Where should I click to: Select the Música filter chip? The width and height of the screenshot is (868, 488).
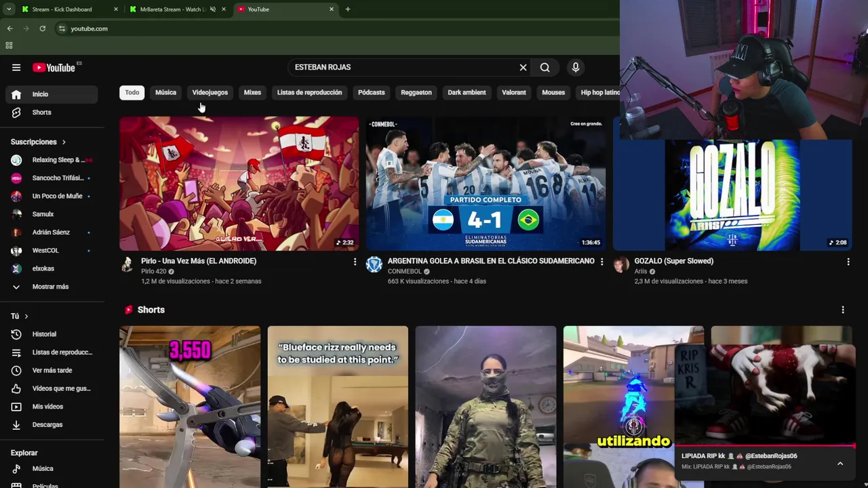(x=165, y=92)
